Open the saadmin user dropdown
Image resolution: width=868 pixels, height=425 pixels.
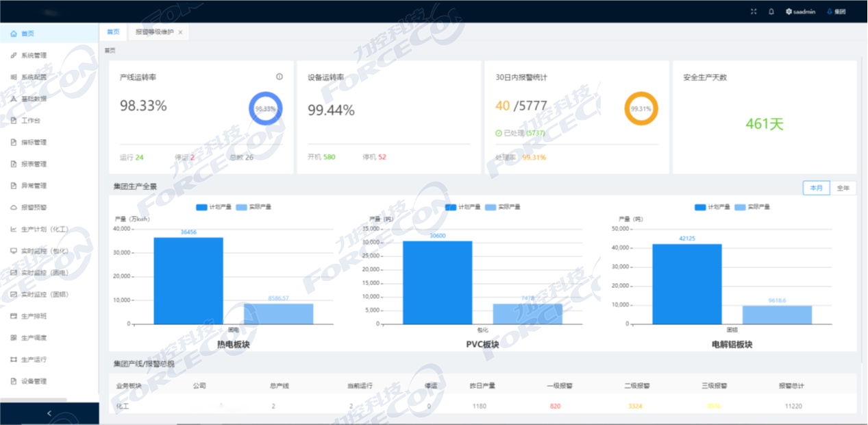click(800, 12)
